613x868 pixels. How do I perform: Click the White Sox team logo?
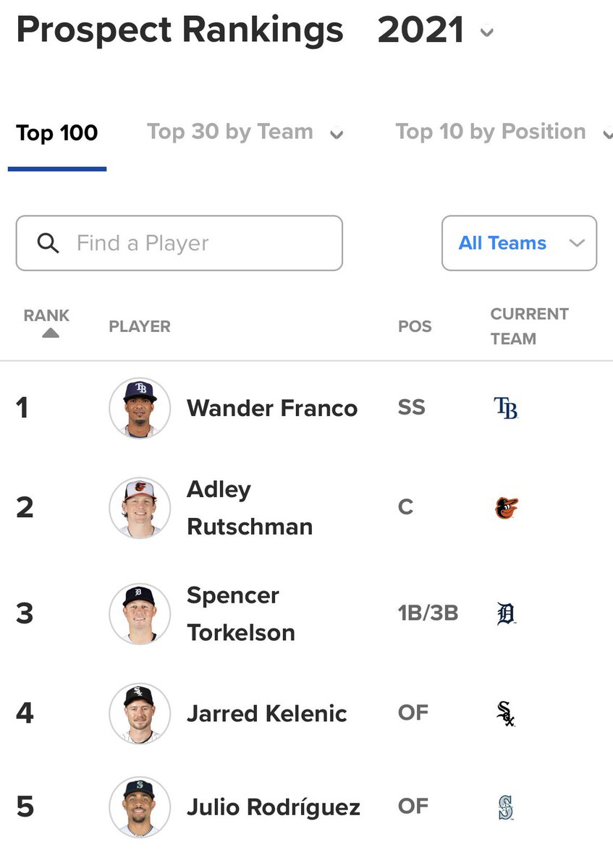[x=506, y=714]
